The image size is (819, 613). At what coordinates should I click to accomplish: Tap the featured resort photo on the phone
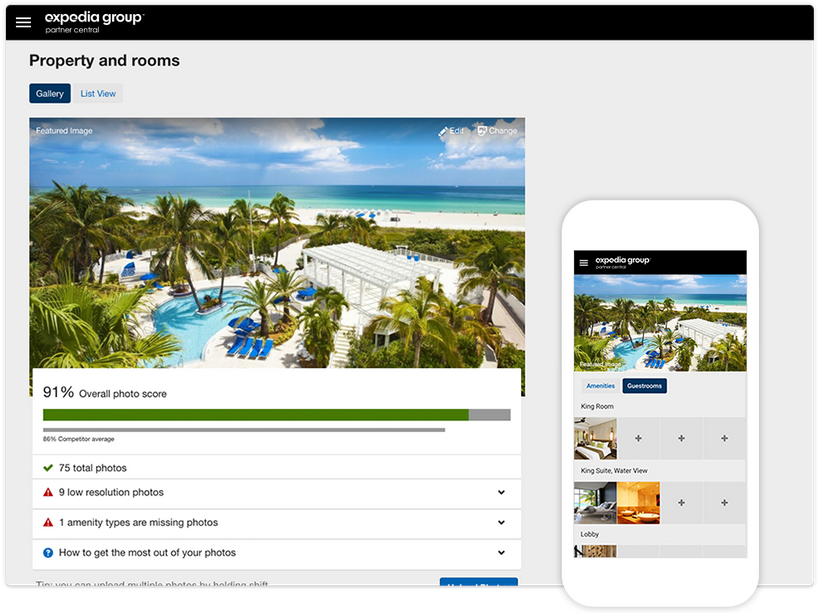(660, 323)
